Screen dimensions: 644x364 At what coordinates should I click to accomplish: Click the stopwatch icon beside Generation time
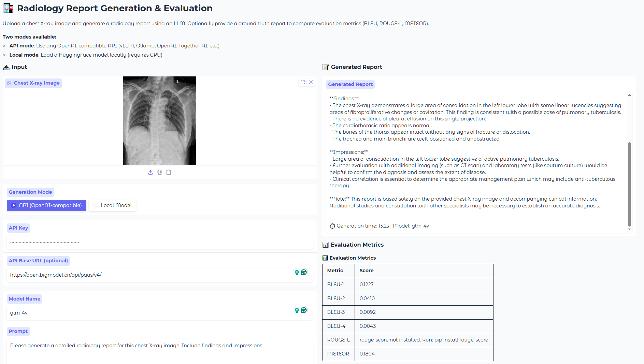click(332, 226)
